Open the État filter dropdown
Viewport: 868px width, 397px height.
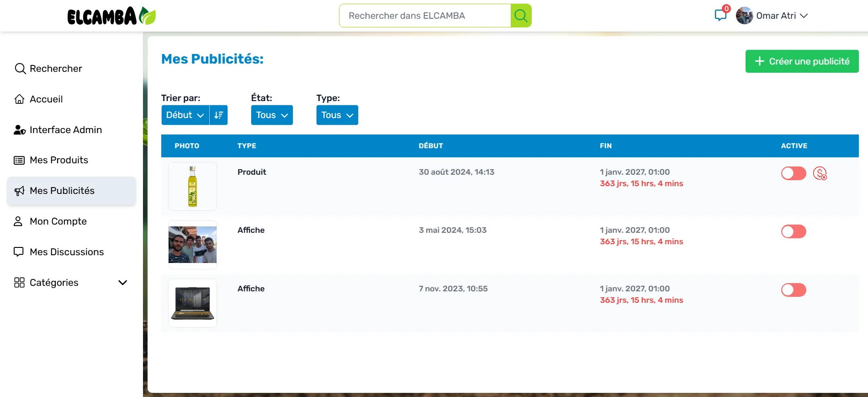(272, 115)
